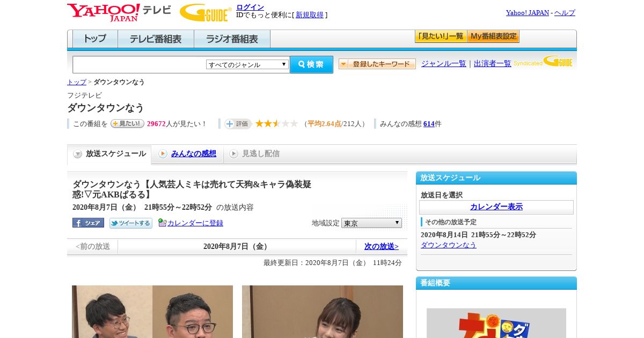This screenshot has height=338, width=644.
Task: Click the left program thumbnail with two men
Action: 152,312
